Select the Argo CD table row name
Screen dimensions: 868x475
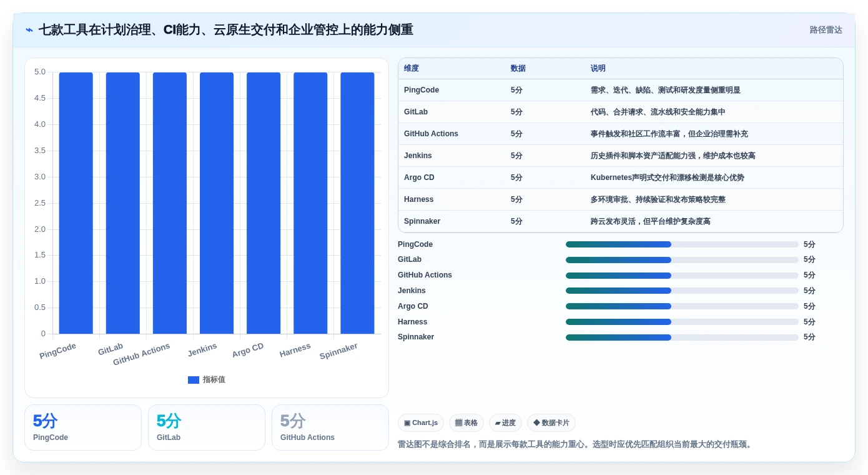coord(419,177)
